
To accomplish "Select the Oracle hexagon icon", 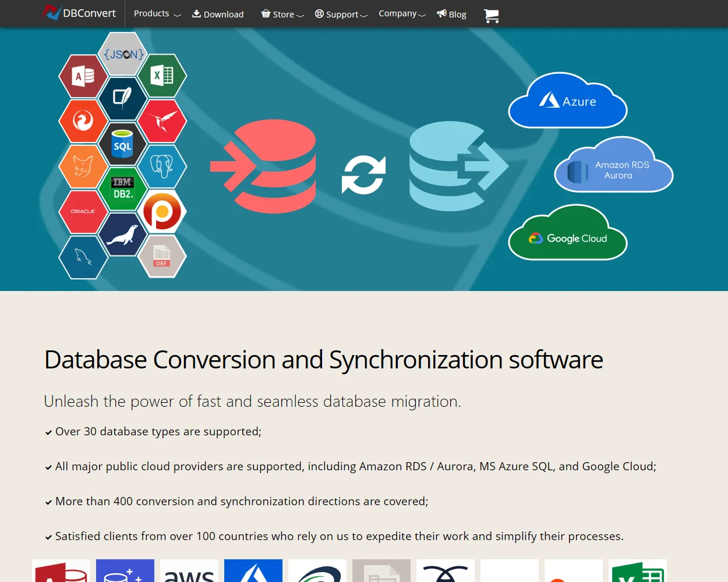I will pos(83,211).
